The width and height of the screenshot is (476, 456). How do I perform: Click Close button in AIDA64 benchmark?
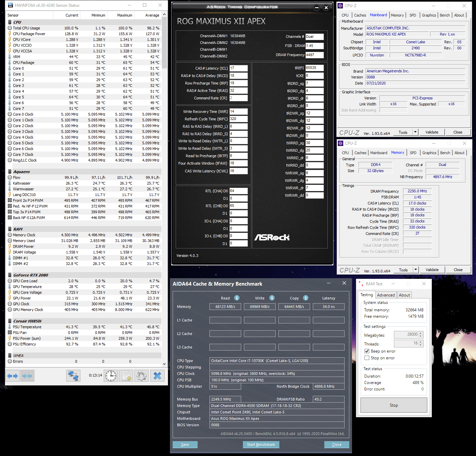(337, 445)
